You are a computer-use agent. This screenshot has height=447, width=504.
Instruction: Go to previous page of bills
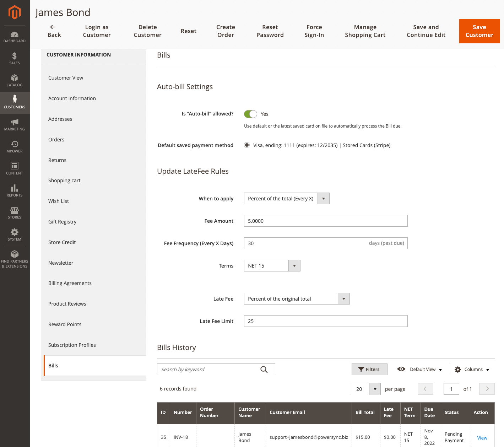(x=426, y=389)
